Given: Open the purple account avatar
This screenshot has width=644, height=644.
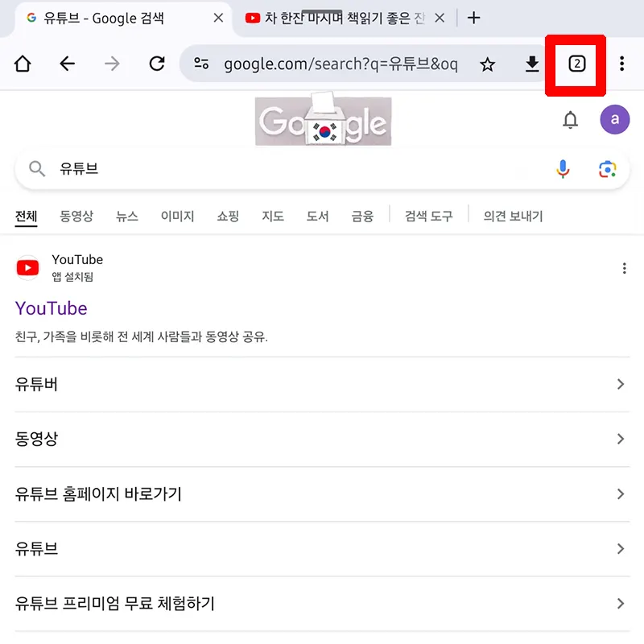Looking at the screenshot, I should point(614,119).
